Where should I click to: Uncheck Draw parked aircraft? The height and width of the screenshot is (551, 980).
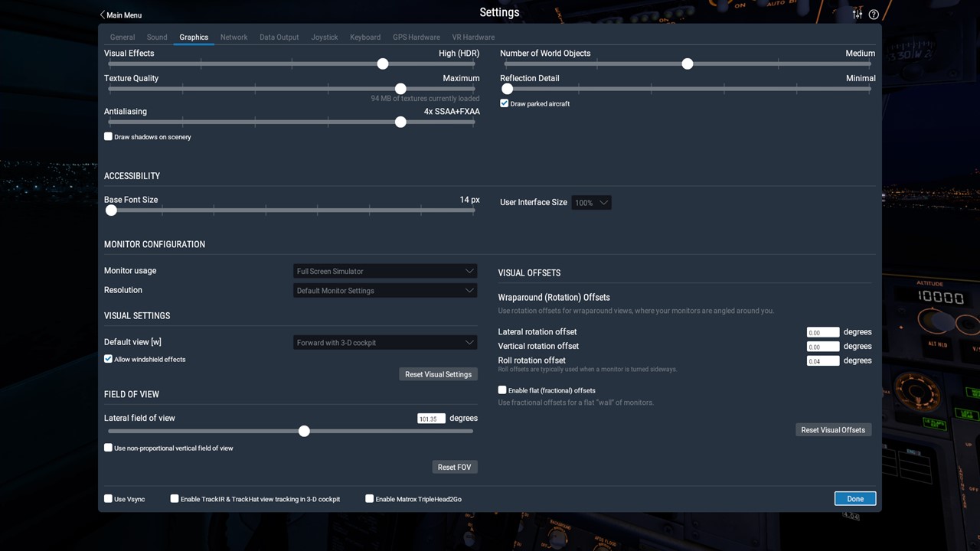pos(505,103)
